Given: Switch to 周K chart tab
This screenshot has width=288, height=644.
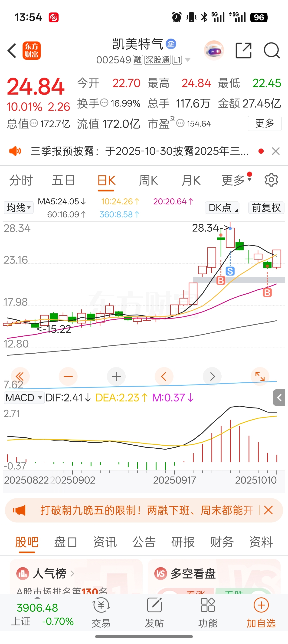Looking at the screenshot, I should pos(148,180).
